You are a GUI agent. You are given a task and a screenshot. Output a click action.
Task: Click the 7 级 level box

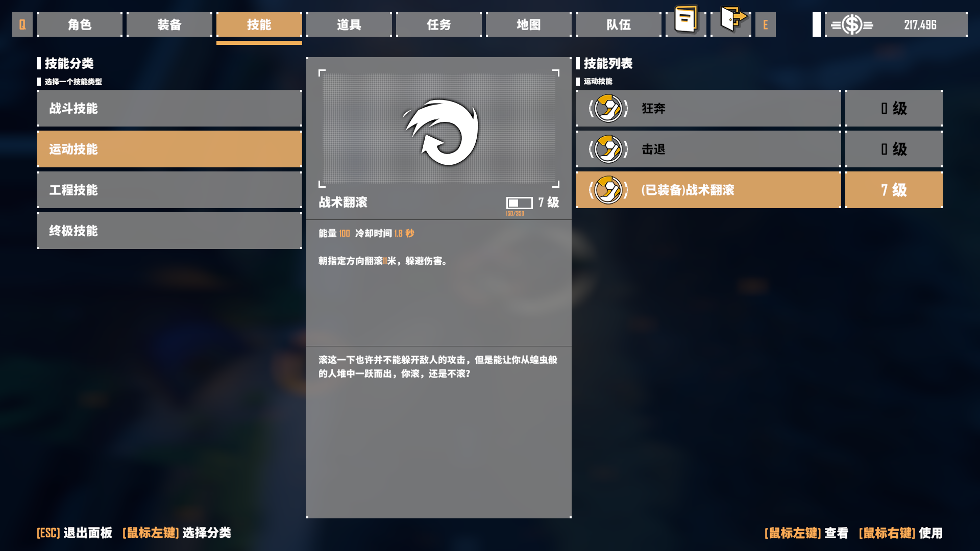894,190
